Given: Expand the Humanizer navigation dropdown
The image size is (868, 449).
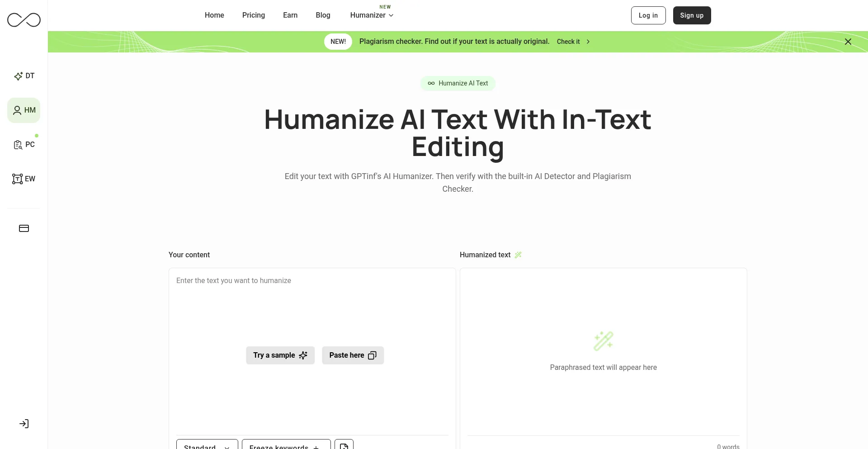Looking at the screenshot, I should tap(372, 15).
